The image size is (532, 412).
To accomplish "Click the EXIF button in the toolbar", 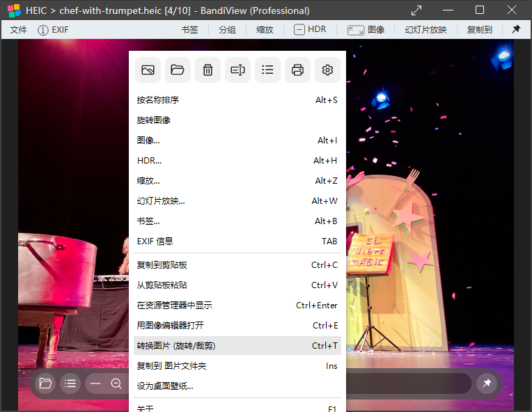I will (x=53, y=30).
